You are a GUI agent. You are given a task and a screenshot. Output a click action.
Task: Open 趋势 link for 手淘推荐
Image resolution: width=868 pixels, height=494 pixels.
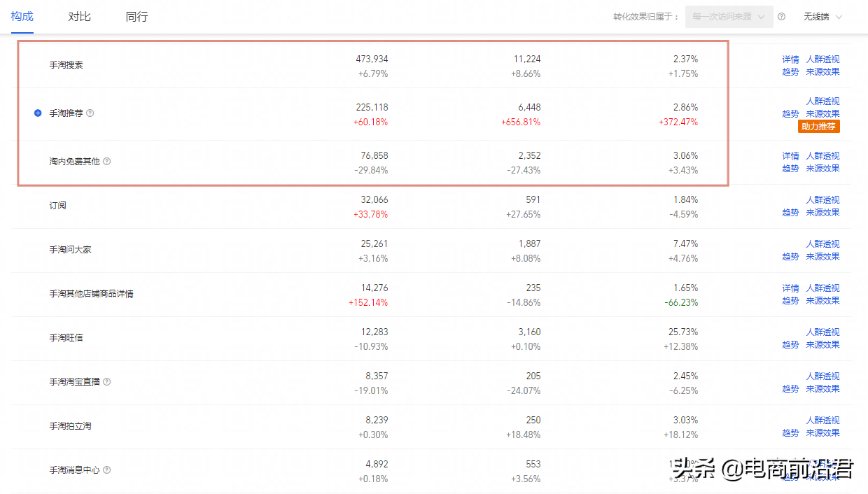(790, 114)
